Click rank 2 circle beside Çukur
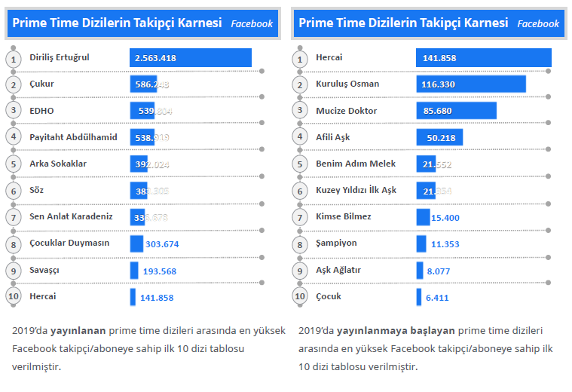Image resolution: width=572 pixels, height=392 pixels. click(x=14, y=84)
